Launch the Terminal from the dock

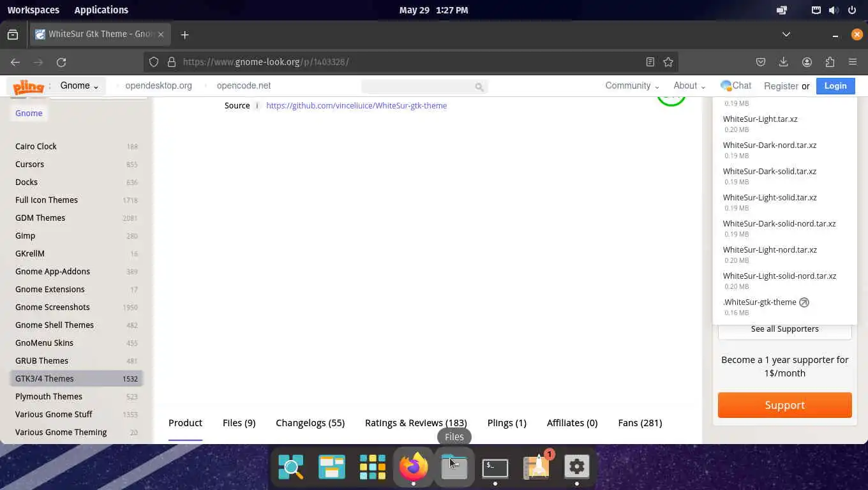(x=495, y=467)
